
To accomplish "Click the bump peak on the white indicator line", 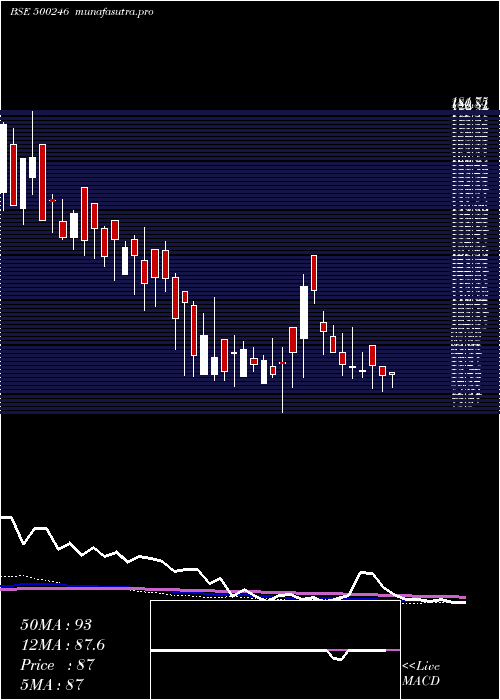I will (x=366, y=572).
